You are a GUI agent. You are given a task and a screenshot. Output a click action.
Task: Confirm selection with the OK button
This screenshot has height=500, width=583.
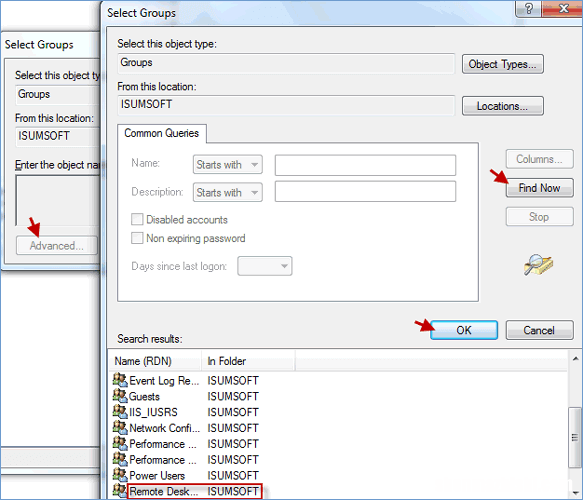[464, 330]
